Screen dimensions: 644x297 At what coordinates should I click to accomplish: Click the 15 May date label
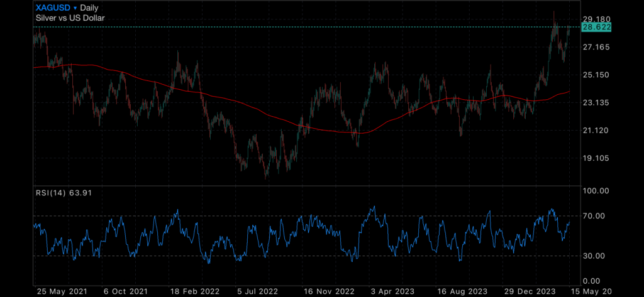591,291
